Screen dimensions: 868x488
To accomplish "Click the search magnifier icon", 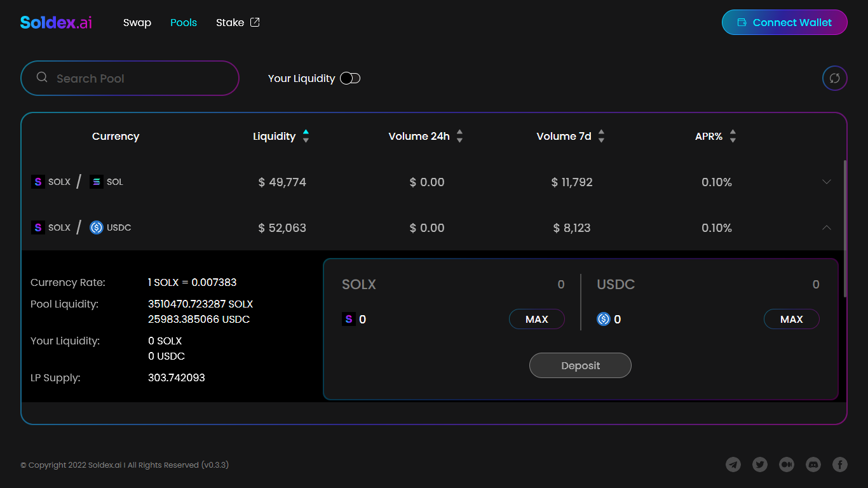I will pyautogui.click(x=42, y=78).
